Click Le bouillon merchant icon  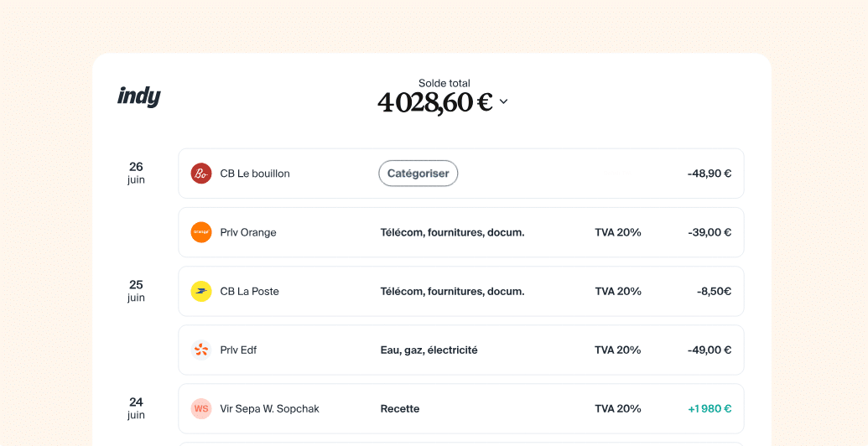[200, 174]
